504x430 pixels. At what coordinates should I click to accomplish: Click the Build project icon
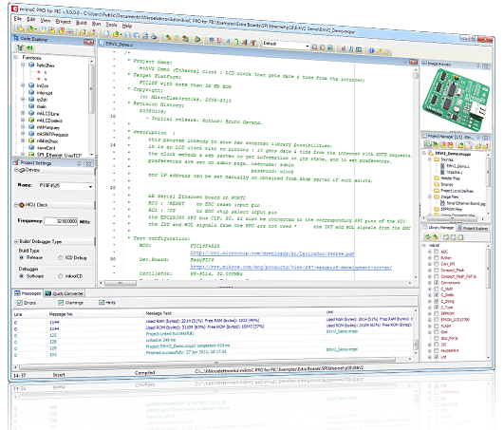[x=168, y=37]
